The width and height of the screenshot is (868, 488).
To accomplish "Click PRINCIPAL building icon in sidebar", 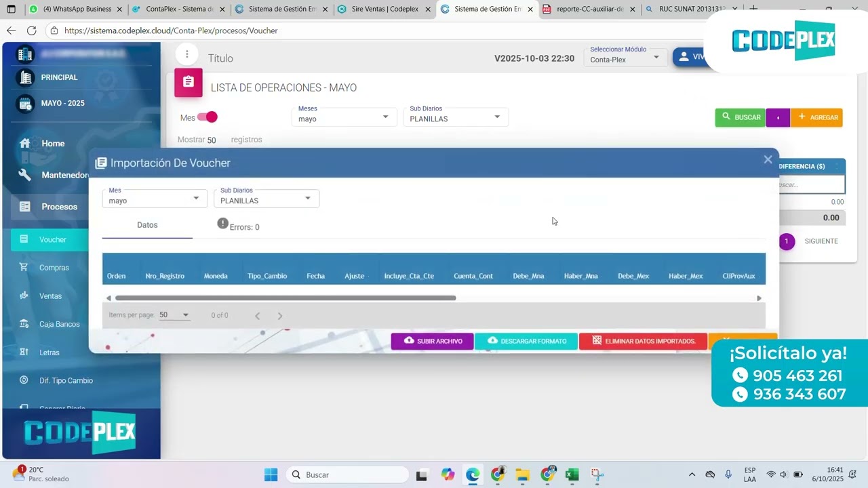I will click(x=26, y=77).
